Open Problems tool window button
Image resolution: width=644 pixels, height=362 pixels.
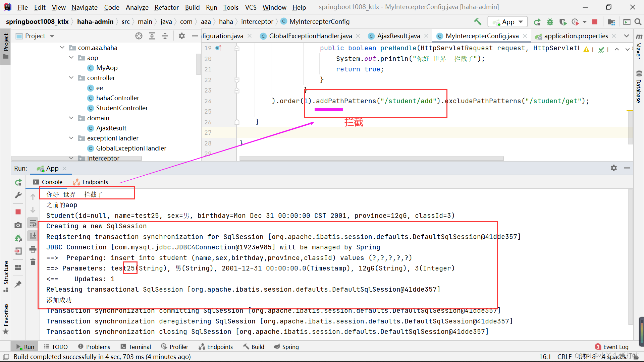[94, 347]
